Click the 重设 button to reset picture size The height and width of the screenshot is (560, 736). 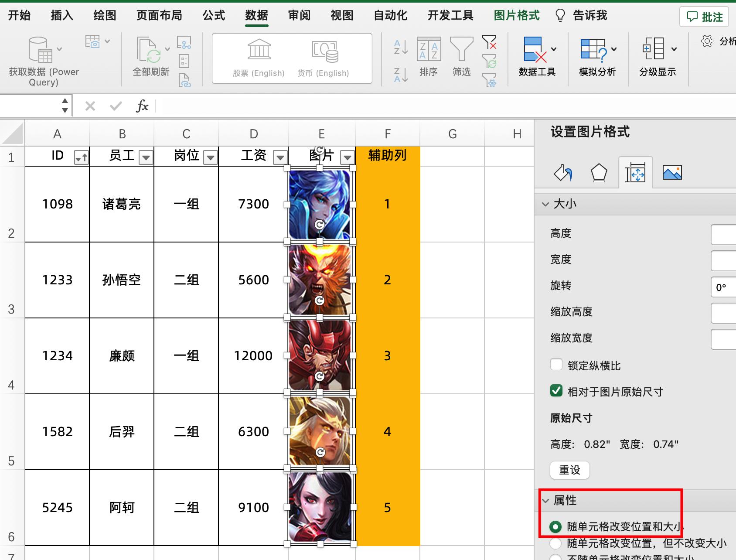pyautogui.click(x=569, y=470)
